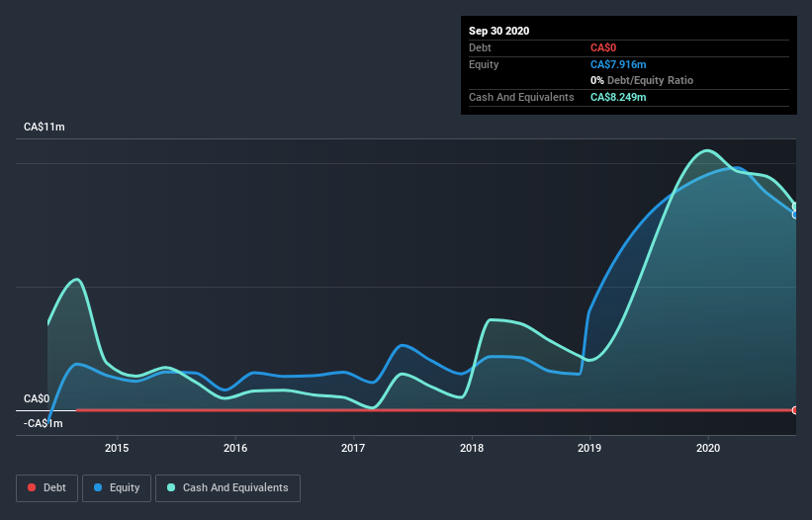Click the red CA$0 debt value in tooltip
This screenshot has height=520, width=812.
(x=603, y=48)
